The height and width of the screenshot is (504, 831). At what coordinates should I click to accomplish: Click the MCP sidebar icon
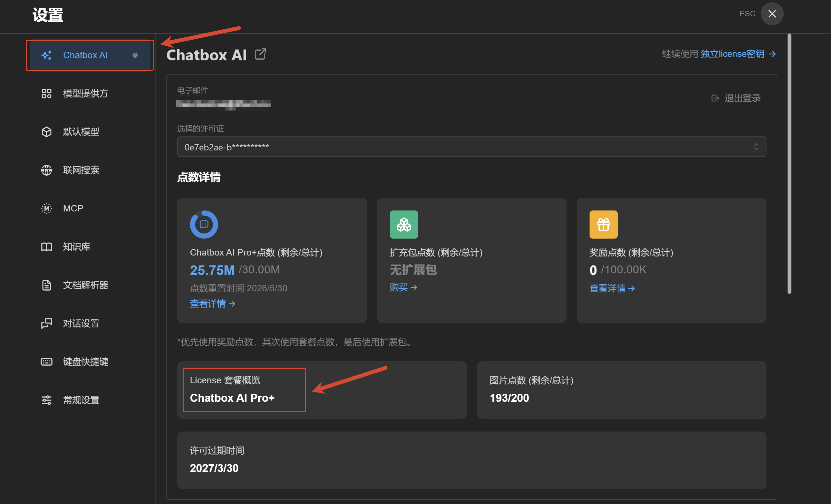(x=47, y=209)
